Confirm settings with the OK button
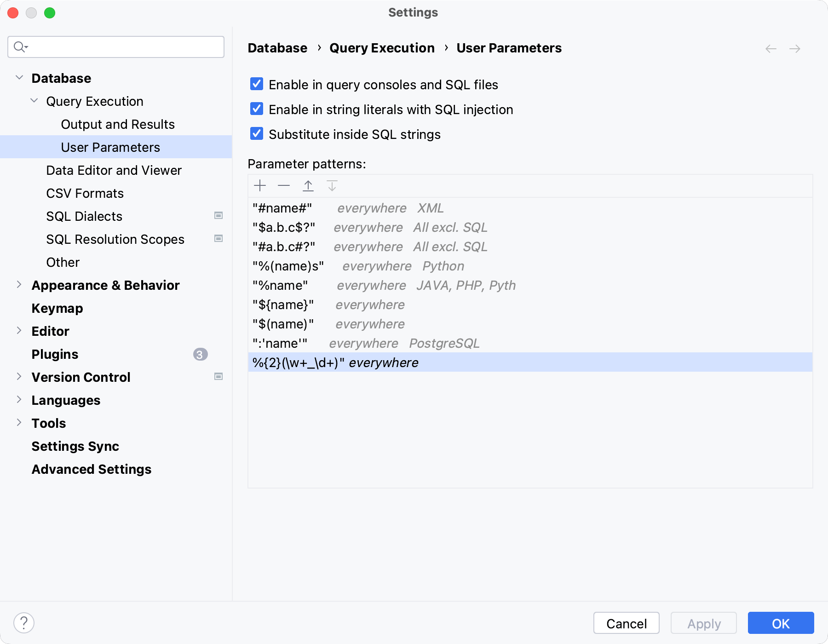Screen dimensions: 828x644 [780, 623]
